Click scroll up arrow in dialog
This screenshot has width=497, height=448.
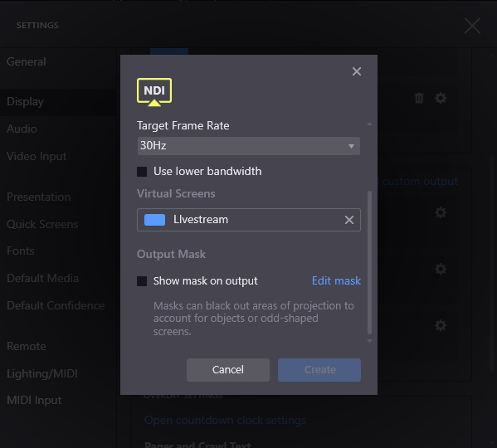(x=369, y=124)
